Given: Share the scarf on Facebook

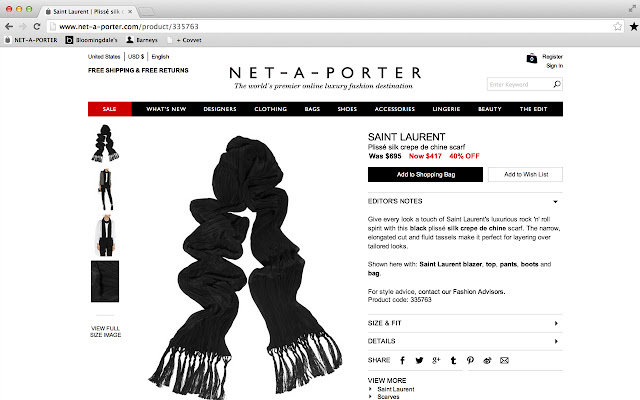Looking at the screenshot, I should (402, 360).
